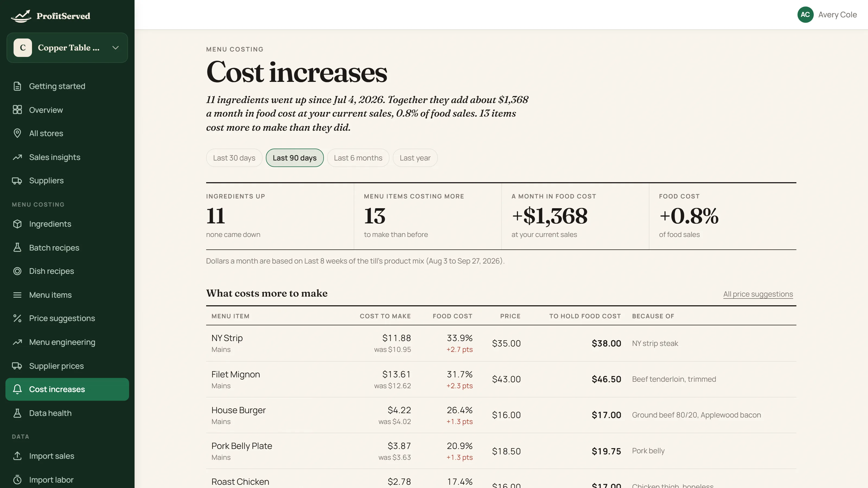
Task: Click the TO HOLD FOOD COST column header
Action: [585, 316]
